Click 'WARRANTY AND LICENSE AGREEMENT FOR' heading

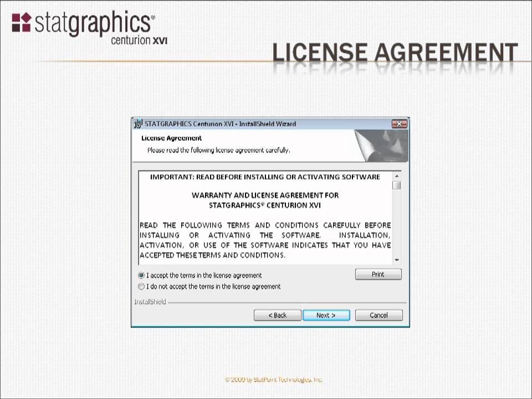pyautogui.click(x=265, y=196)
